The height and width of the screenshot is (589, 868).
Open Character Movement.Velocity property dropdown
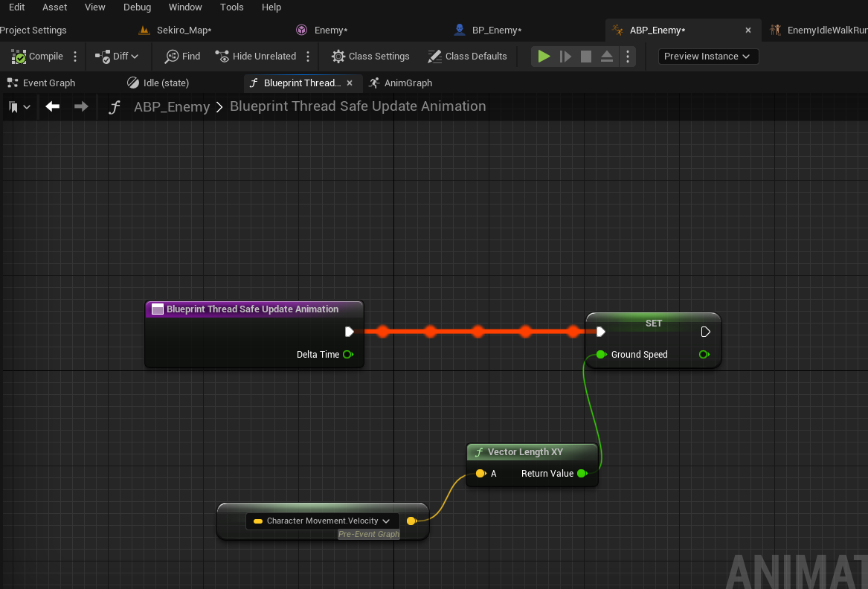pos(386,521)
